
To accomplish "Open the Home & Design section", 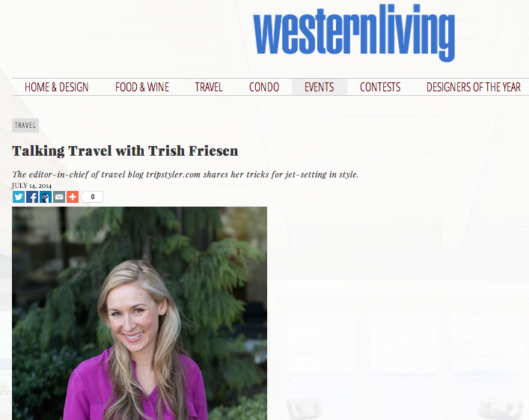I will [x=56, y=87].
